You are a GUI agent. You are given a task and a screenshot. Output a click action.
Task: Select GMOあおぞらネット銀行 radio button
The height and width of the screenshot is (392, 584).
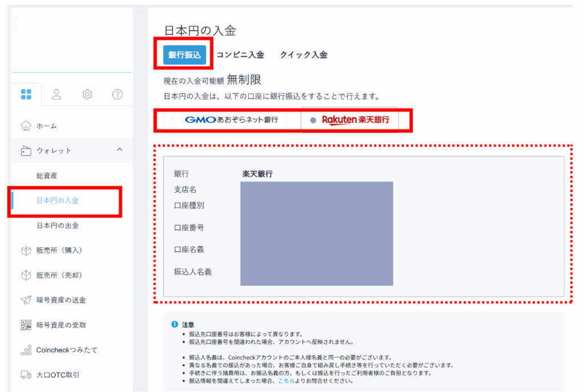coord(175,120)
